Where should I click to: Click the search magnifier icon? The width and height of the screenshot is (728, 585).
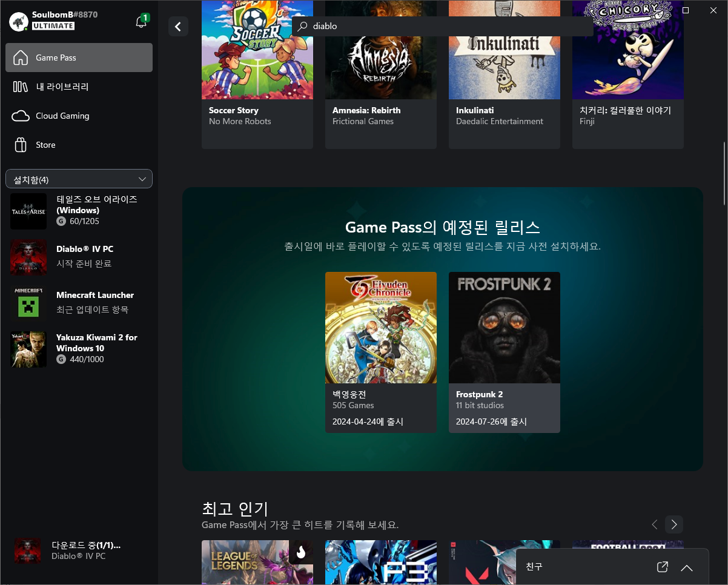point(302,27)
